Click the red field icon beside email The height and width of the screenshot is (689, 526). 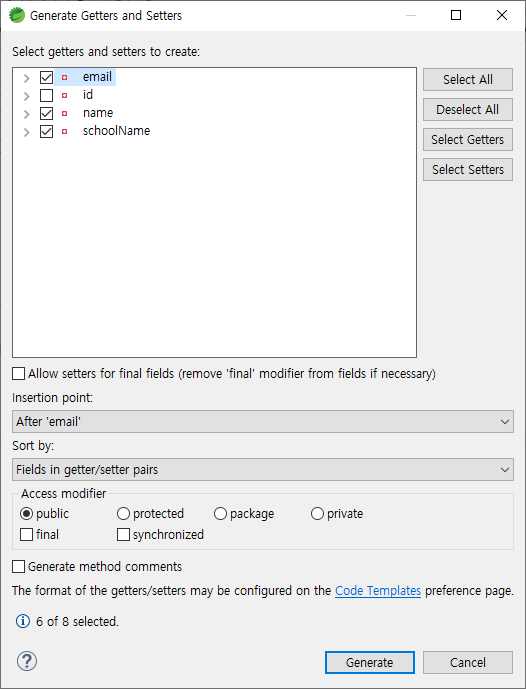tap(65, 78)
